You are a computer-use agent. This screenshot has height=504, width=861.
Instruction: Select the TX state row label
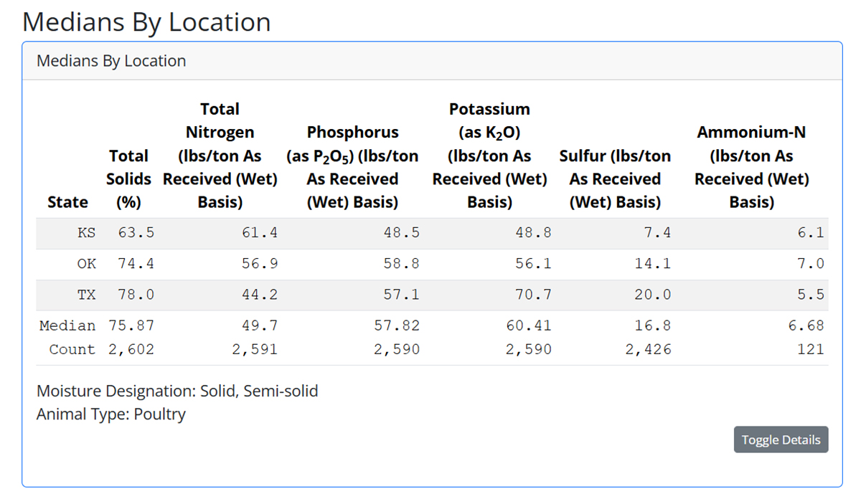(x=86, y=295)
